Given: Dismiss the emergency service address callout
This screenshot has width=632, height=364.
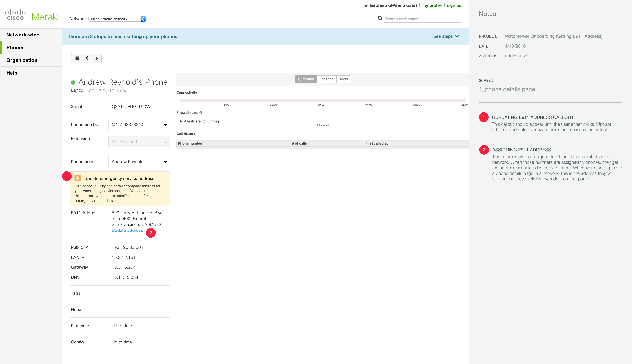Looking at the screenshot, I should pos(166,175).
